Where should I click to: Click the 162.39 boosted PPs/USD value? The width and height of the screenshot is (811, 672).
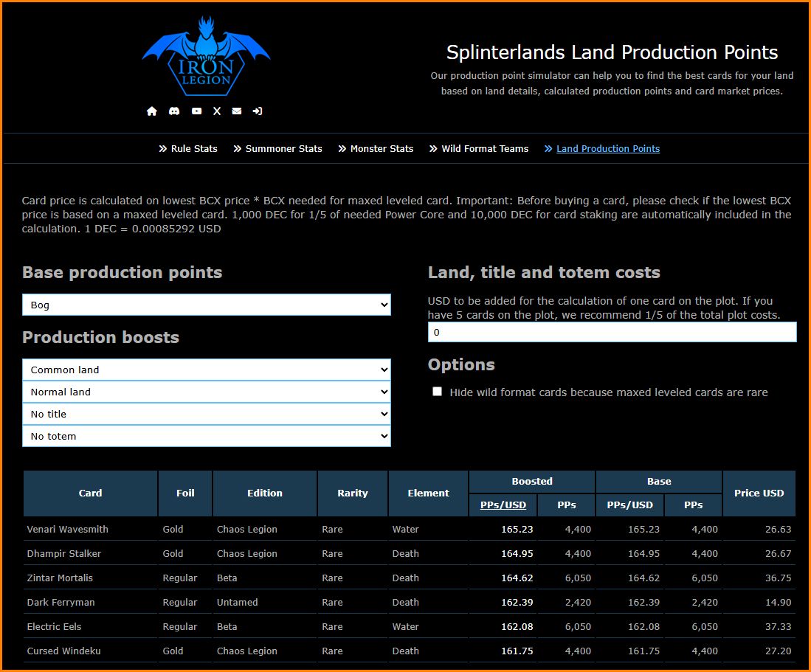pos(517,602)
